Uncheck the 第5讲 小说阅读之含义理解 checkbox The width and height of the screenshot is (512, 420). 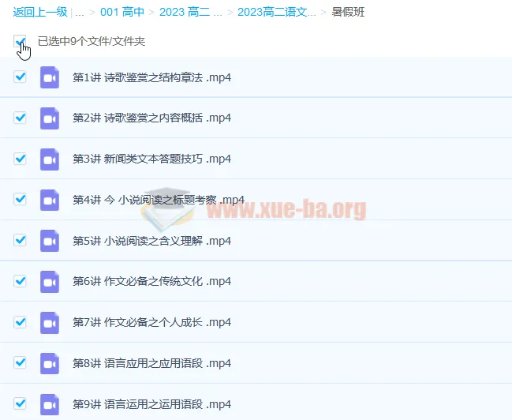click(x=20, y=240)
